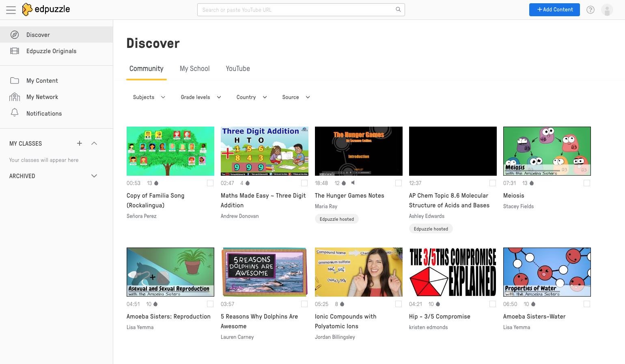Click the Notifications bell icon
The width and height of the screenshot is (625, 364).
coord(15,112)
